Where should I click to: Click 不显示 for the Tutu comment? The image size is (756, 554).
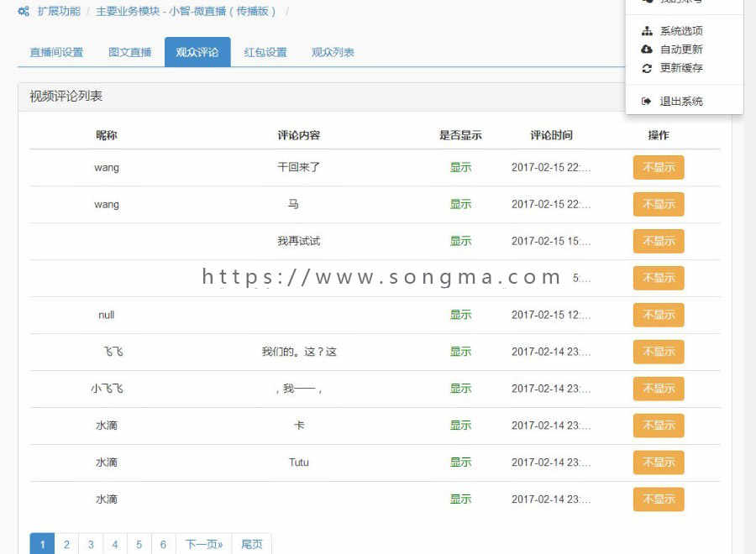click(x=659, y=462)
